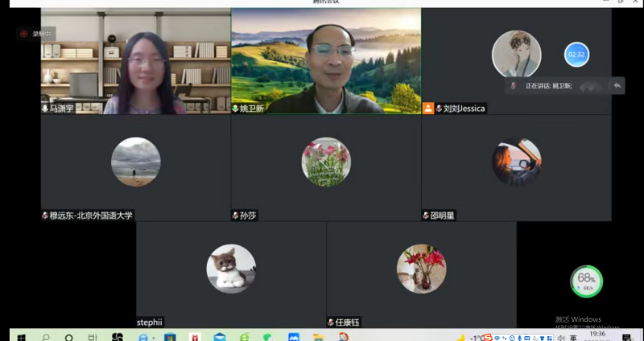Click 姚卫新's green microphone icon
The width and height of the screenshot is (644, 341).
coord(236,108)
